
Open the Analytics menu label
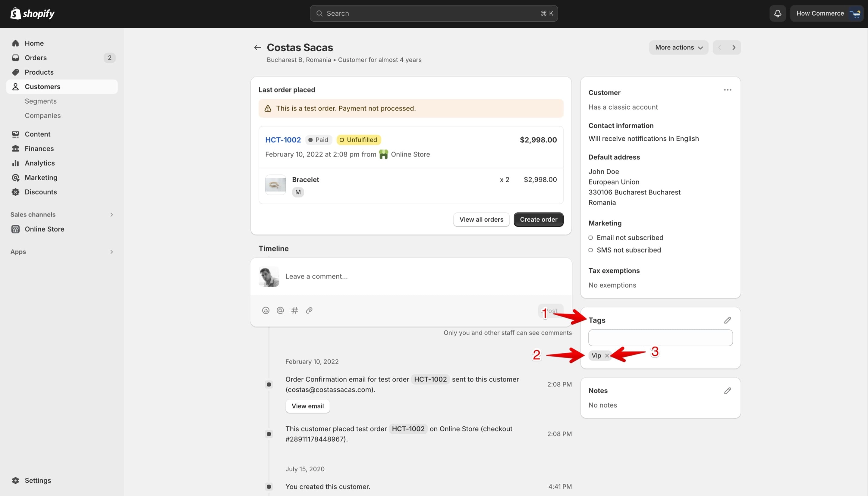click(x=39, y=163)
